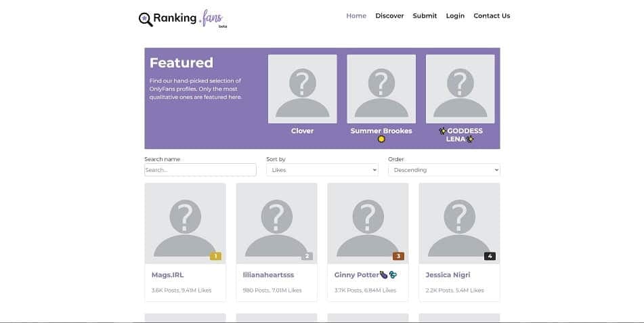Open Mags.IRL profile picture

click(186, 223)
